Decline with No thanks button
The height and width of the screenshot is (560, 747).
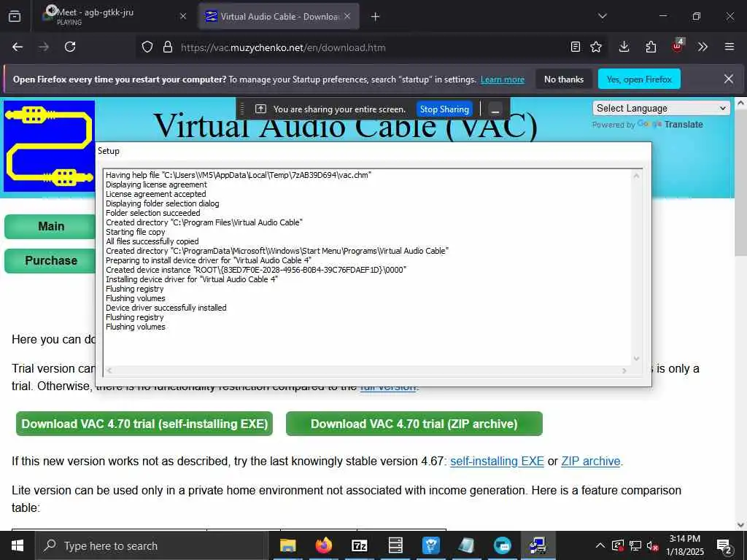[564, 79]
